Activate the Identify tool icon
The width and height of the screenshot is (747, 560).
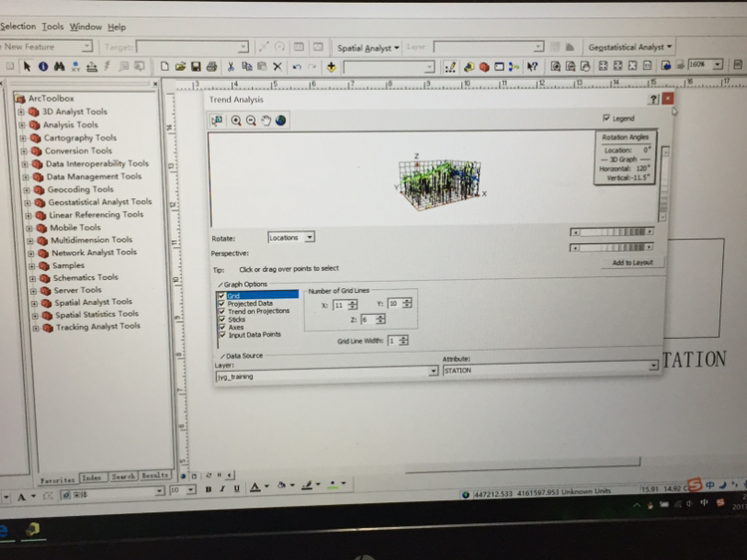(43, 66)
